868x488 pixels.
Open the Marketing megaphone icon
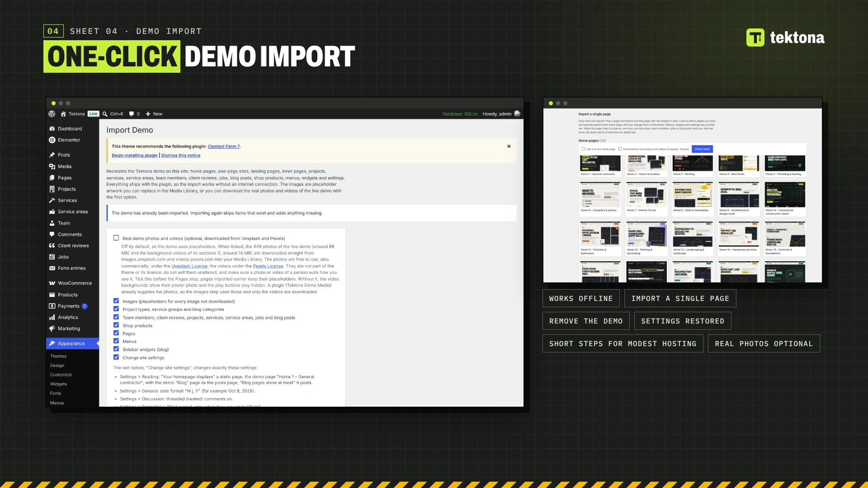click(52, 329)
